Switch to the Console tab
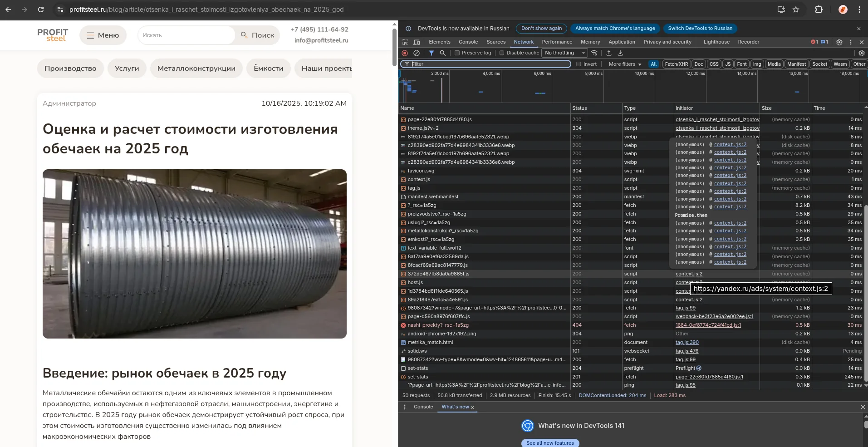 click(468, 42)
